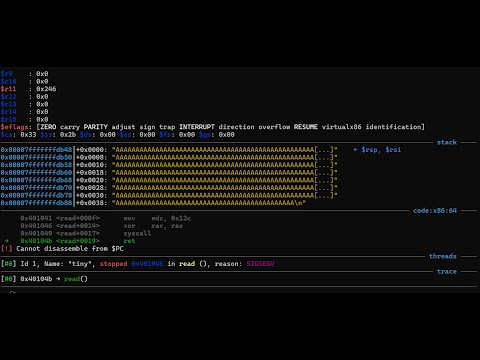Select stack address 0x00007fffffffdb50
The image size is (480, 360).
36,157
